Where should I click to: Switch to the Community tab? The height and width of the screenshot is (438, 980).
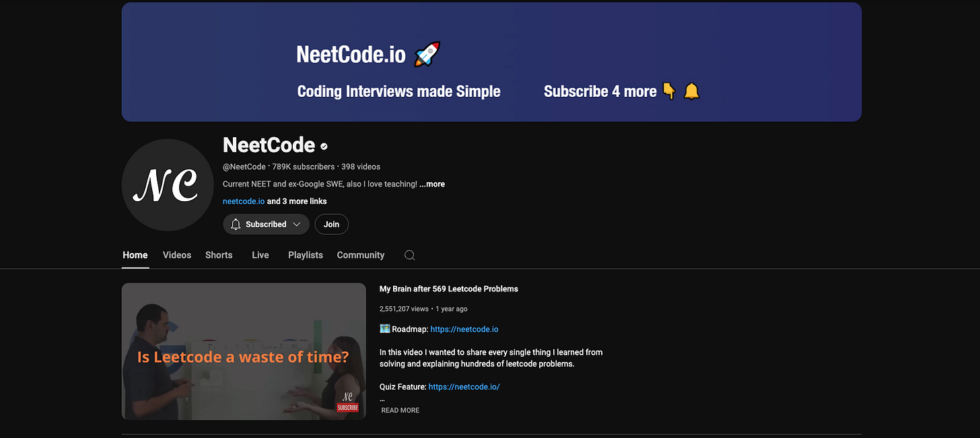click(361, 255)
